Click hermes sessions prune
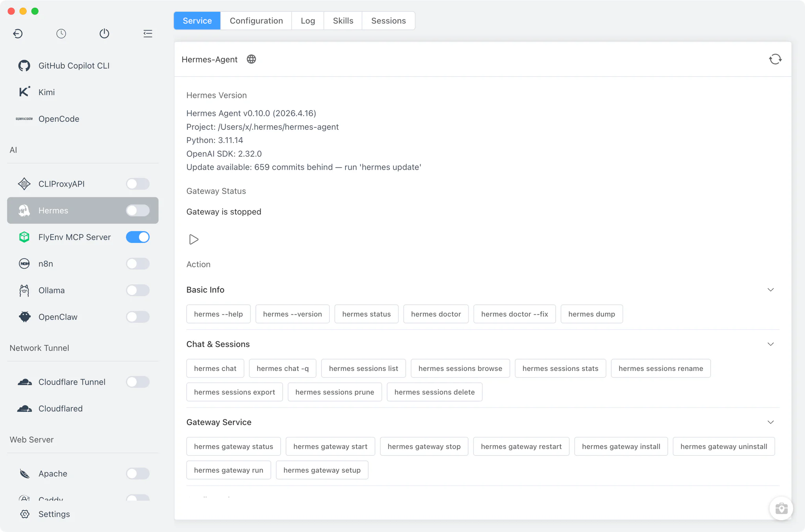 [335, 392]
